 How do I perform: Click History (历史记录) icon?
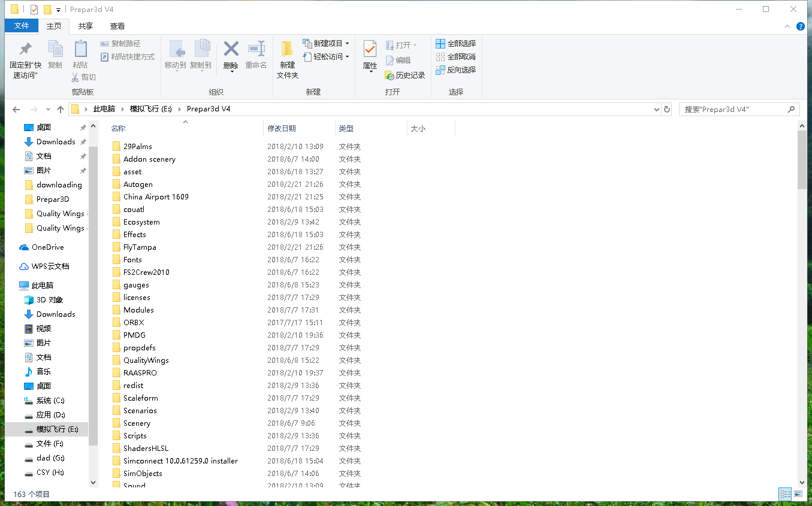[390, 75]
